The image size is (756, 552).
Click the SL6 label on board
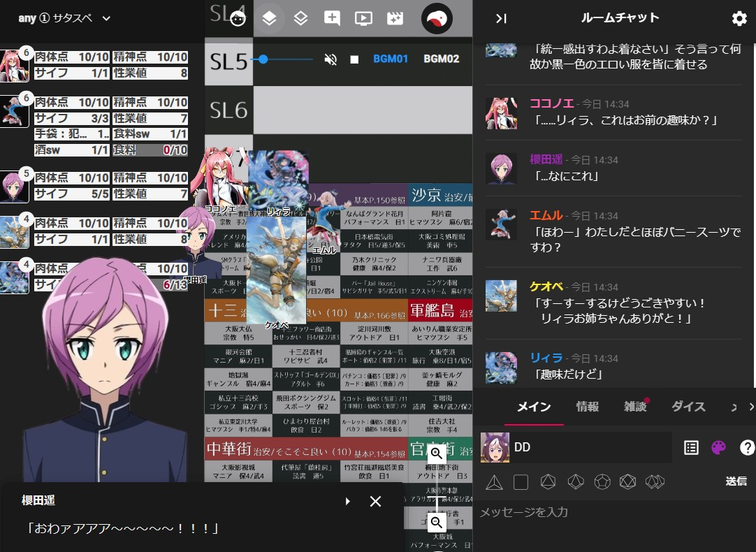[228, 110]
